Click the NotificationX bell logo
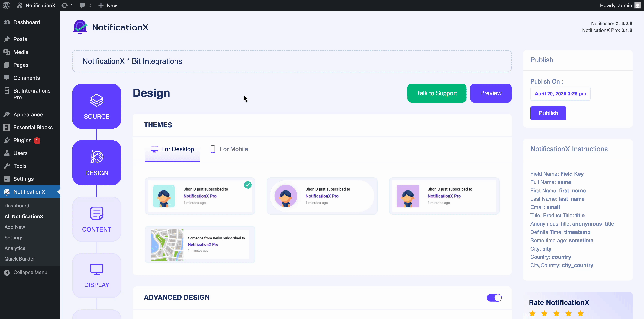Screen dimensions: 644x319 [80, 27]
